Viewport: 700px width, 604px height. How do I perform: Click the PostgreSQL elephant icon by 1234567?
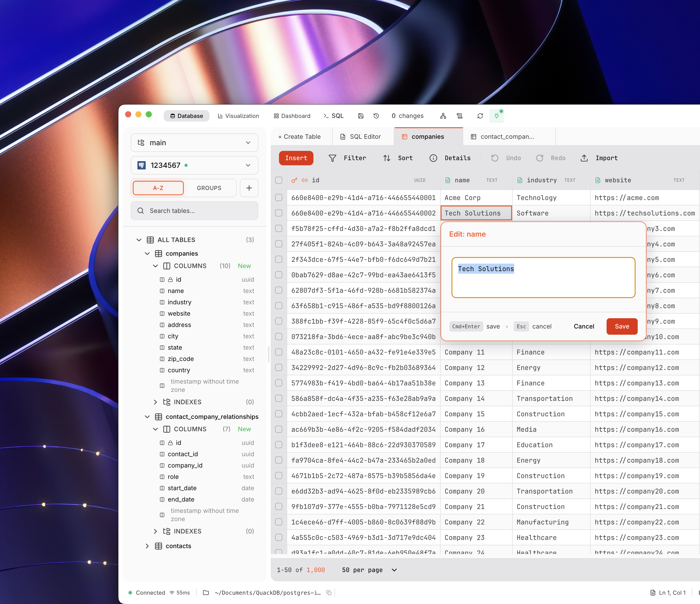(x=141, y=165)
